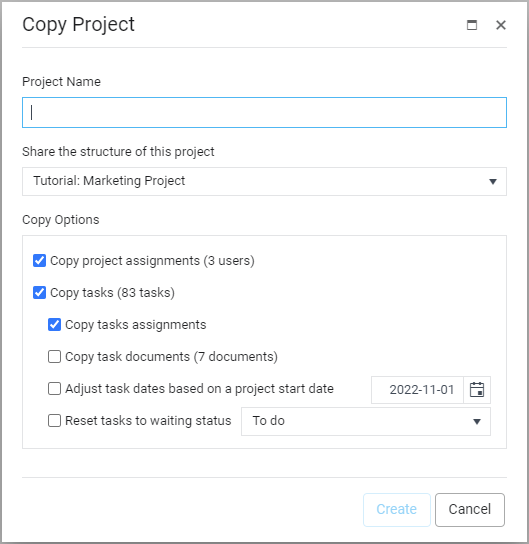Click the Cancel button

470,509
